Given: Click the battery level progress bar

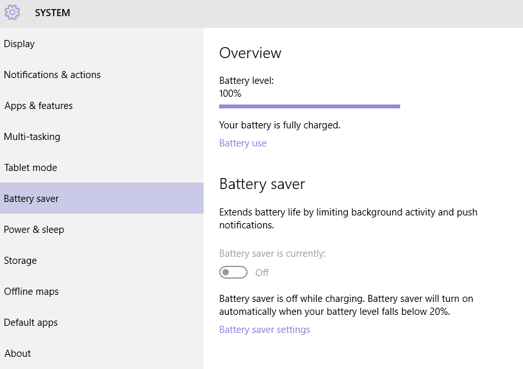Looking at the screenshot, I should click(x=310, y=106).
